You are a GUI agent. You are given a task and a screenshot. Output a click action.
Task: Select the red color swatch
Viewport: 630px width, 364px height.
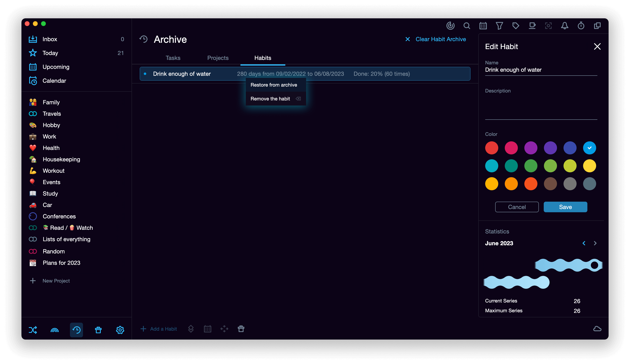pyautogui.click(x=492, y=148)
